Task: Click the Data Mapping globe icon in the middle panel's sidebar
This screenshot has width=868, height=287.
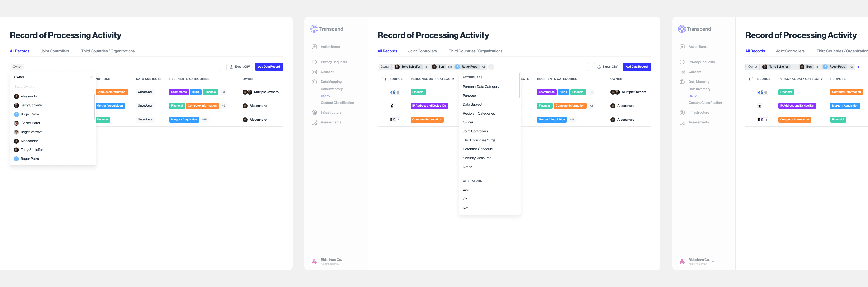Action: 314,82
